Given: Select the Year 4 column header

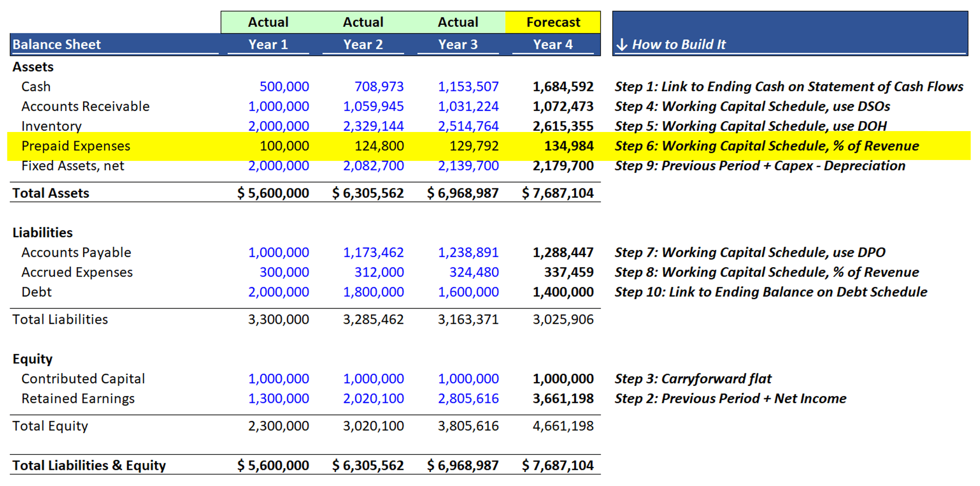Looking at the screenshot, I should 553,45.
